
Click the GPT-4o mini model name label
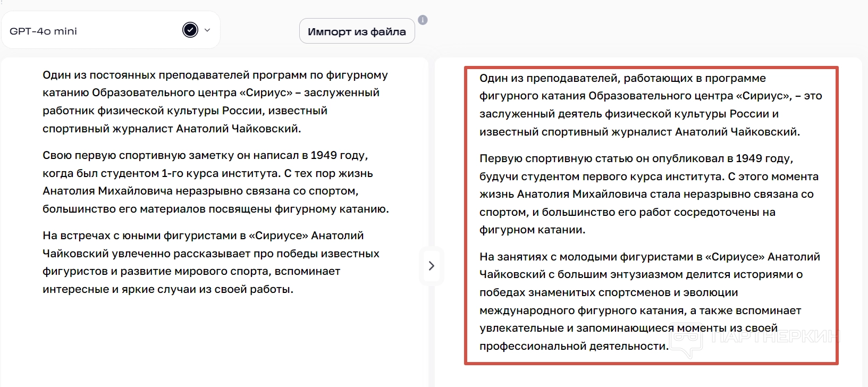tap(43, 31)
